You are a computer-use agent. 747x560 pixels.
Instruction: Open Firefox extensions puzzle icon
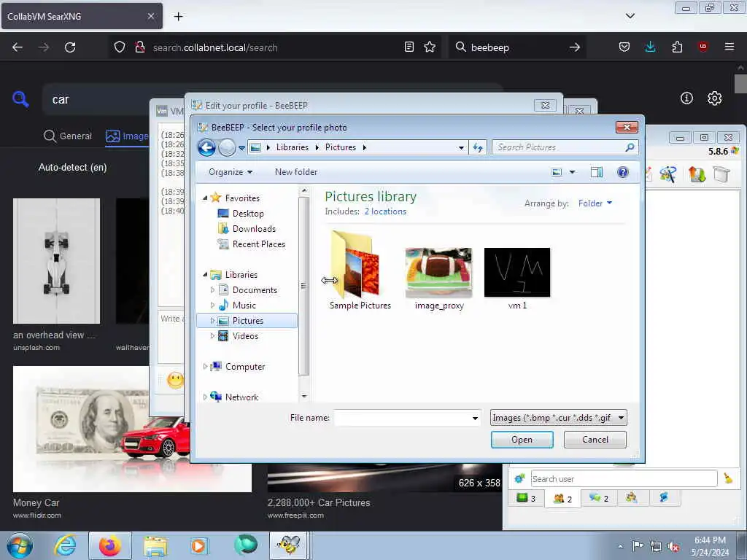[677, 47]
